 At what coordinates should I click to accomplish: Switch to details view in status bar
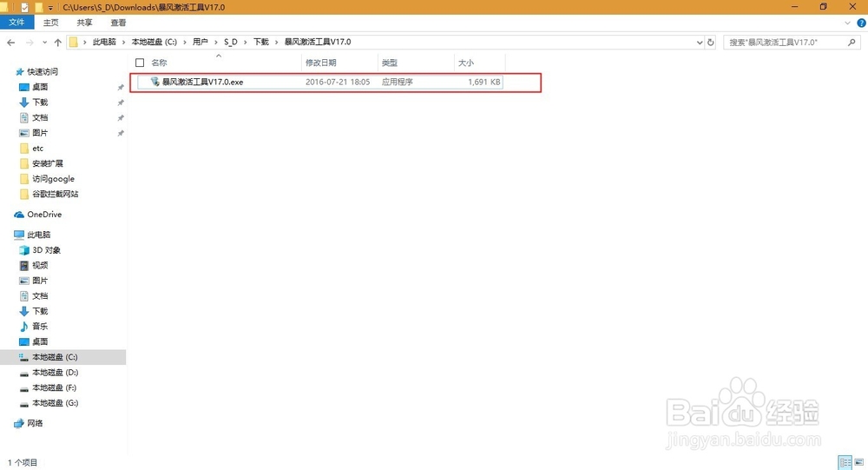click(x=845, y=462)
